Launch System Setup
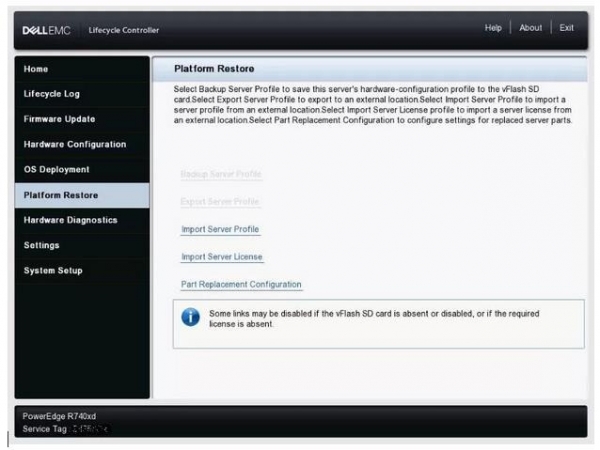600x450 pixels. [82, 271]
